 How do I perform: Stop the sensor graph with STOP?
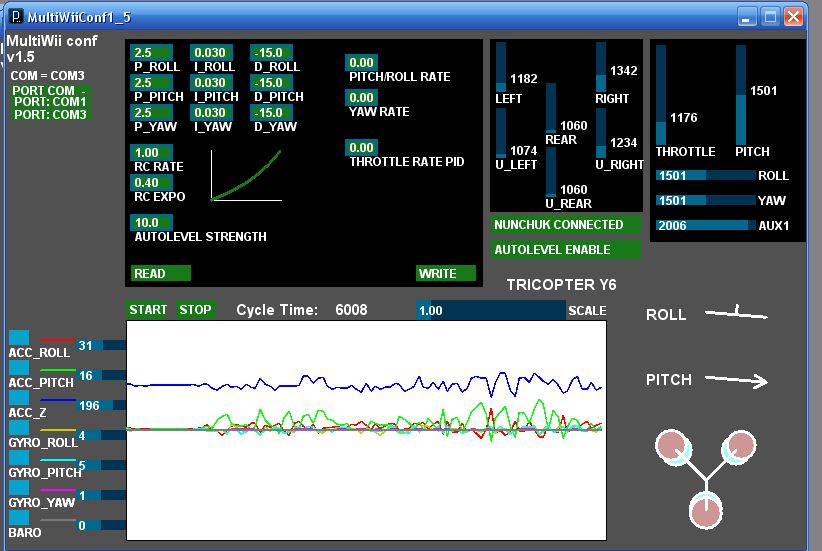(195, 310)
